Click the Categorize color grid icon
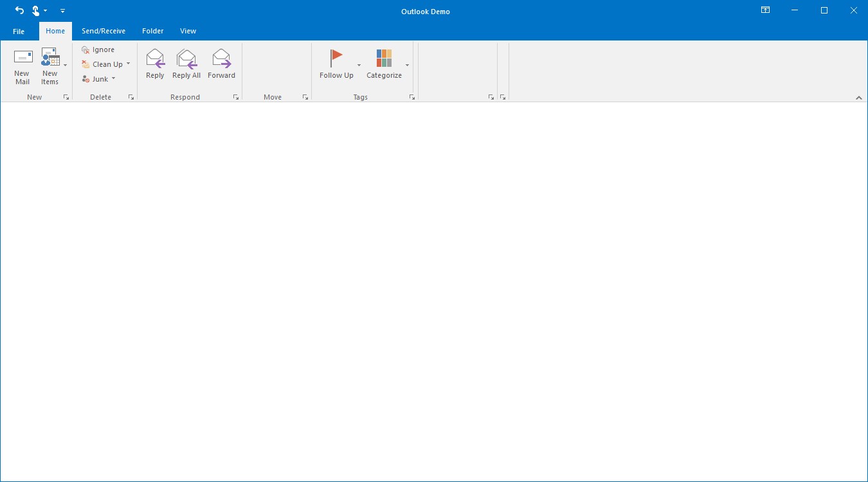This screenshot has height=482, width=868. 384,58
